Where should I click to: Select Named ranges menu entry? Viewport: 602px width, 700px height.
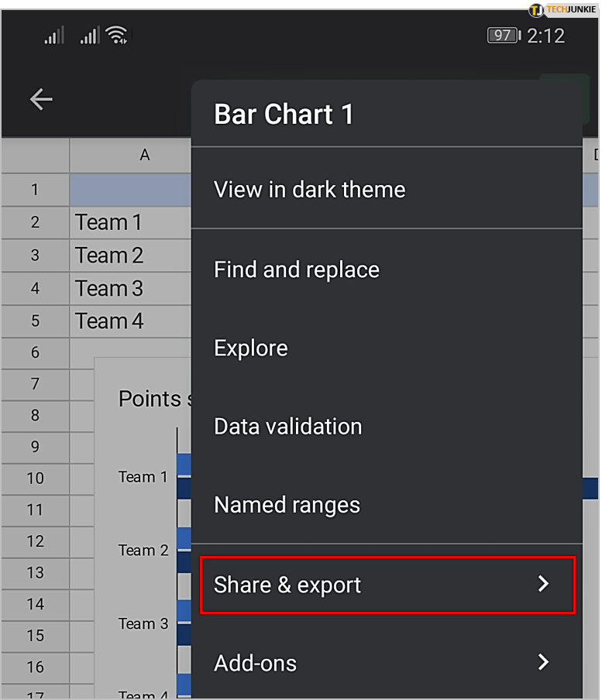(x=287, y=505)
